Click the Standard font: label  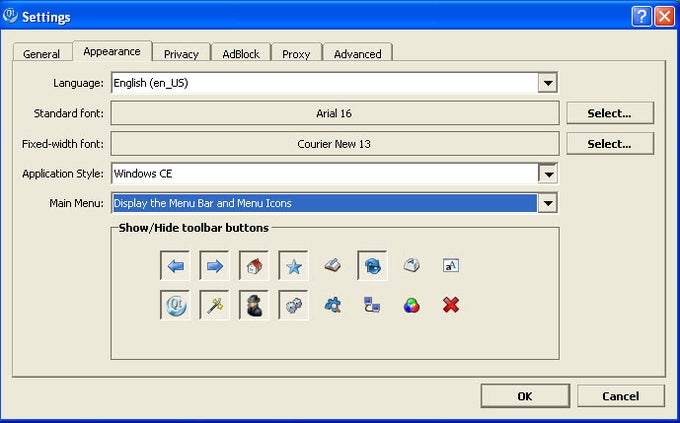point(69,113)
